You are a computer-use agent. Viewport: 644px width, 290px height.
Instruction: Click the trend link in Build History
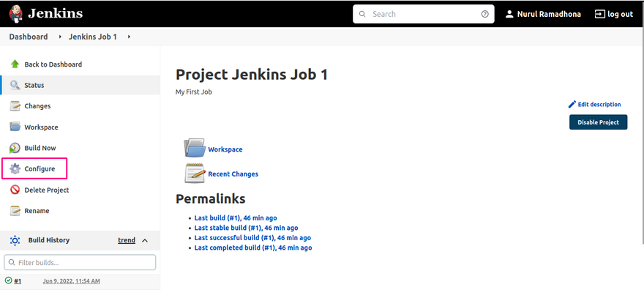(x=127, y=240)
